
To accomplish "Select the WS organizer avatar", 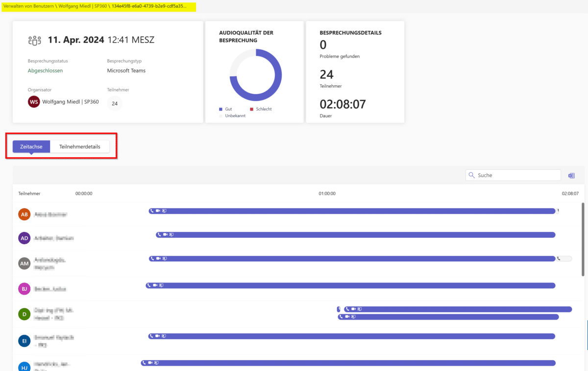I will coord(34,102).
